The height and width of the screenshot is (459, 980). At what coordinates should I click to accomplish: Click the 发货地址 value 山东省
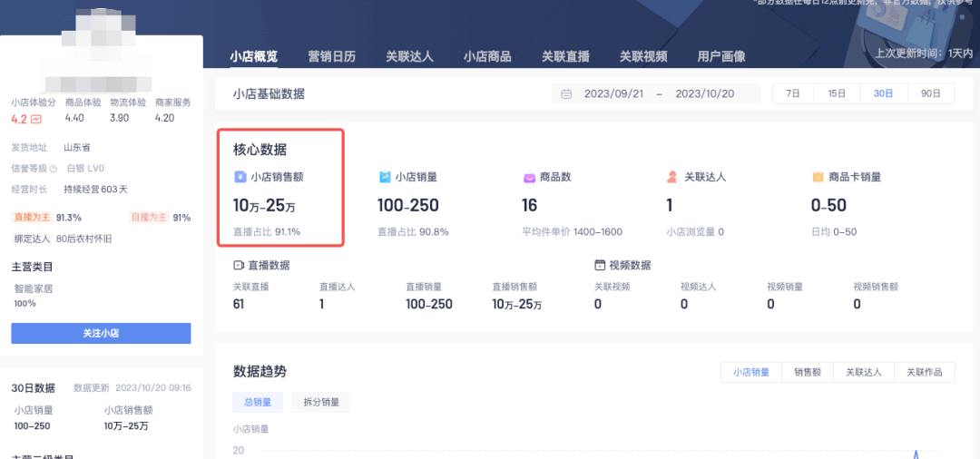tap(77, 148)
